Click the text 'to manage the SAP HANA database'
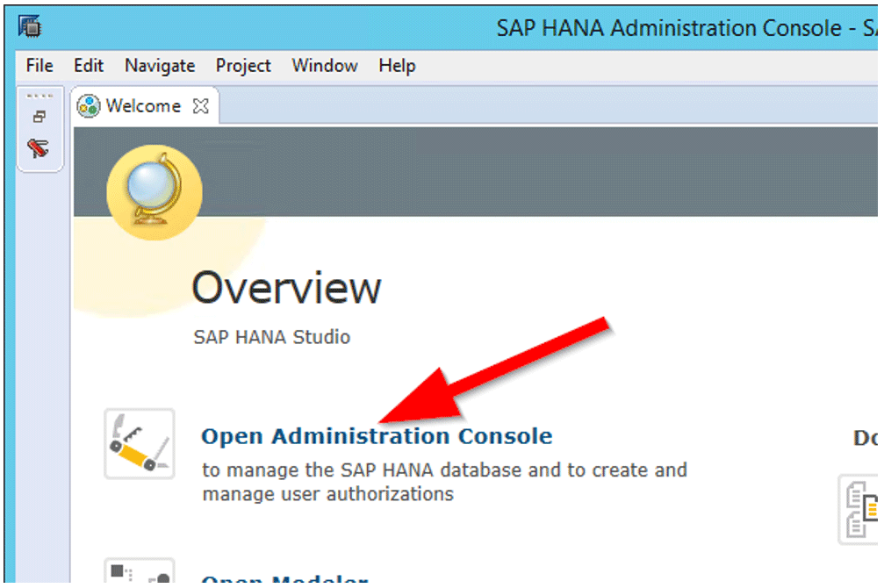The height and width of the screenshot is (588, 884). click(362, 470)
